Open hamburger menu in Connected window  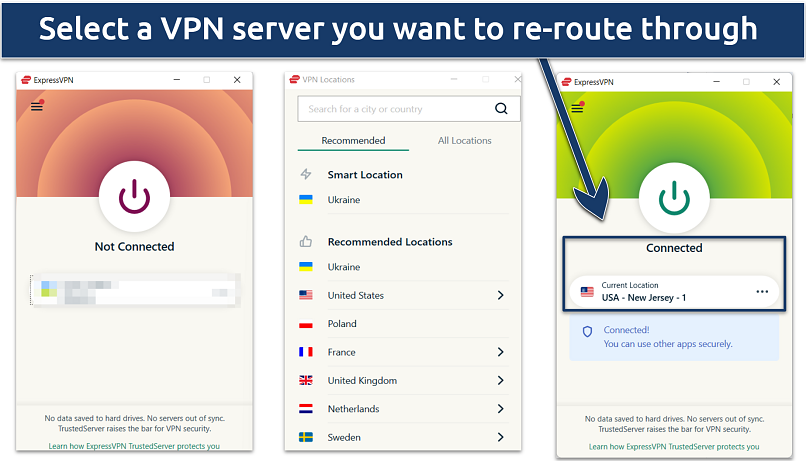tap(577, 108)
